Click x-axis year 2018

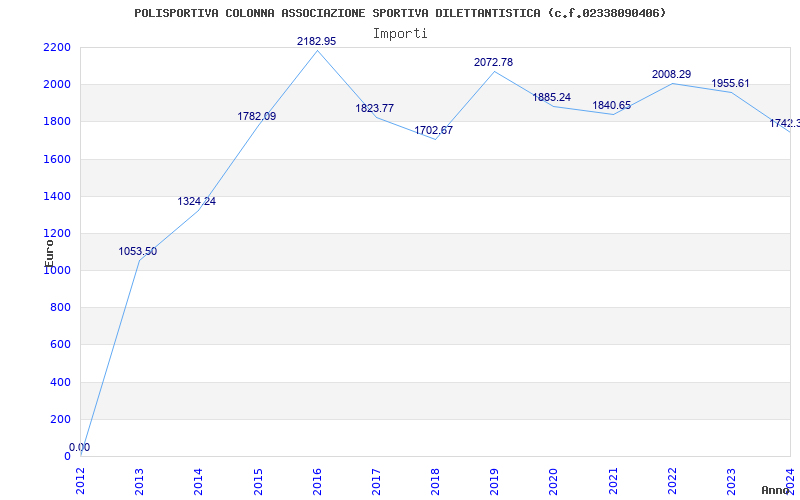tap(435, 481)
